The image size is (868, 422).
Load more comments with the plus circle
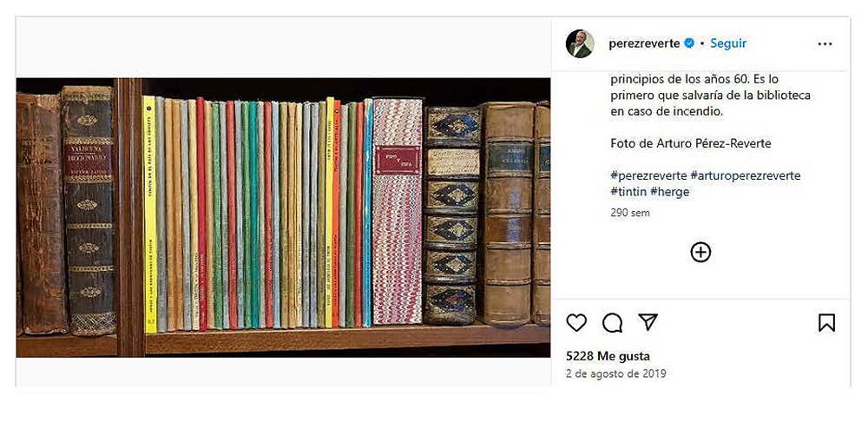[700, 253]
